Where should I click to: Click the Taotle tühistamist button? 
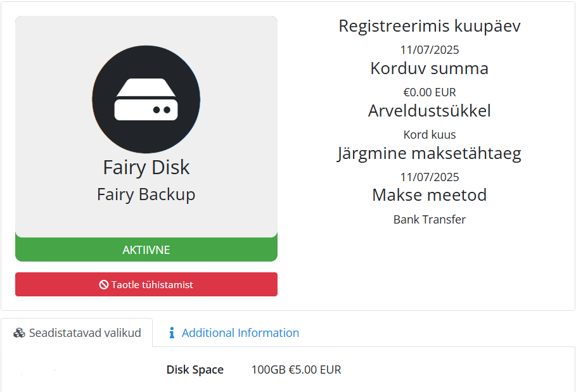point(146,284)
